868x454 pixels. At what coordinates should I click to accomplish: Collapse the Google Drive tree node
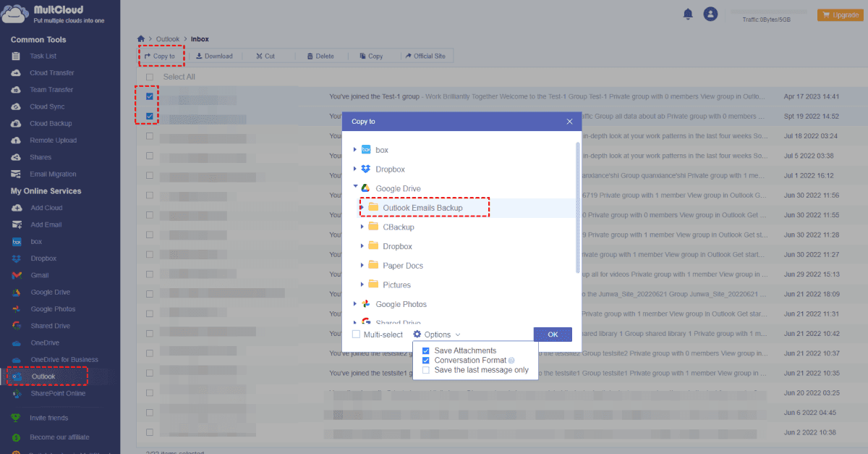354,188
